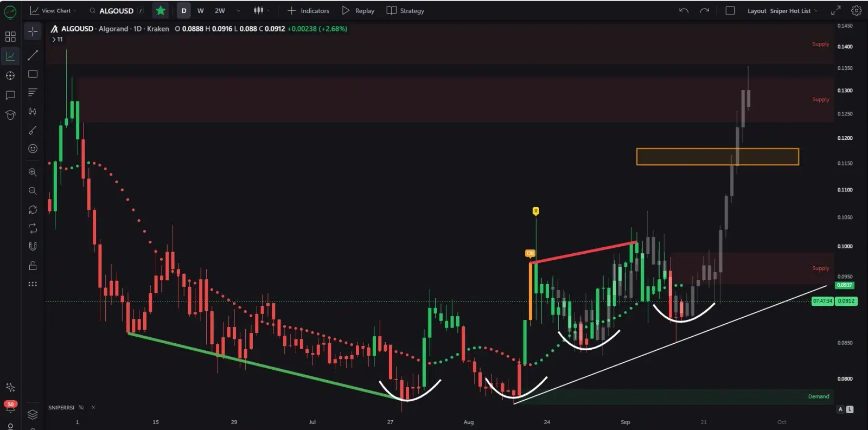Zoom out using the magnifier minus icon
Screen dimensions: 868x430
coord(33,191)
